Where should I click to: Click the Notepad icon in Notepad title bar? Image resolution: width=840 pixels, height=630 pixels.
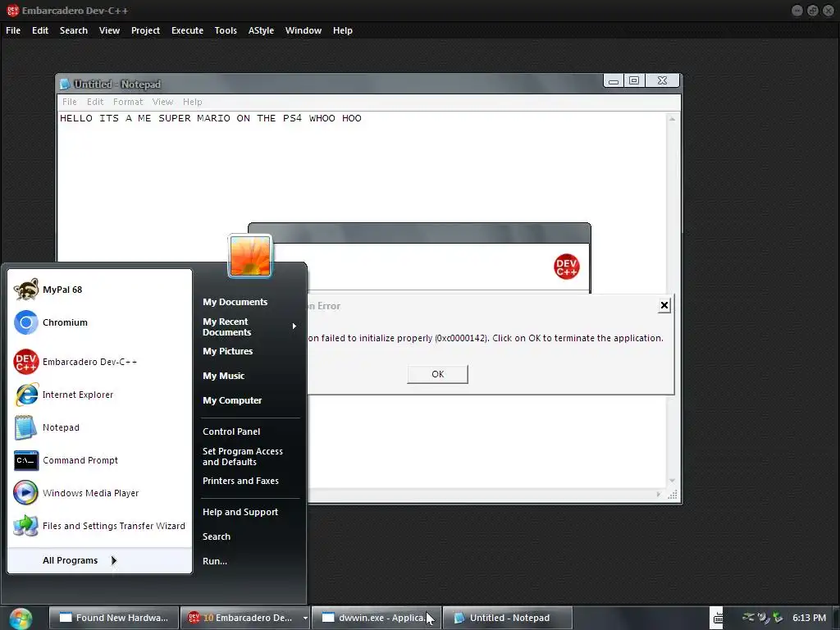(65, 84)
